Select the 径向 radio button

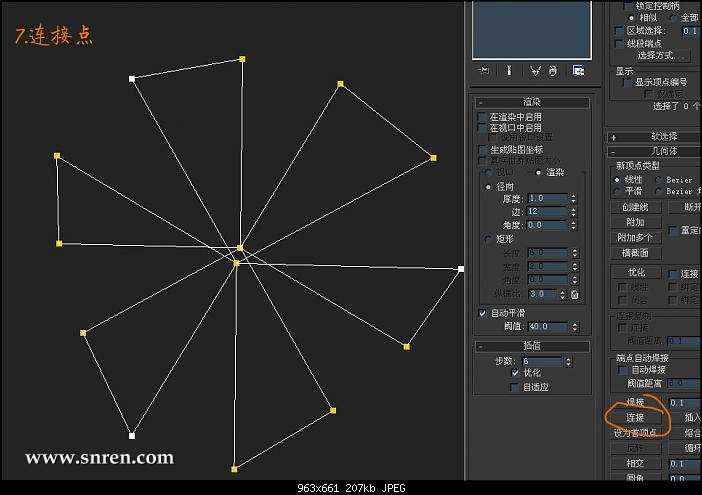pyautogui.click(x=488, y=187)
